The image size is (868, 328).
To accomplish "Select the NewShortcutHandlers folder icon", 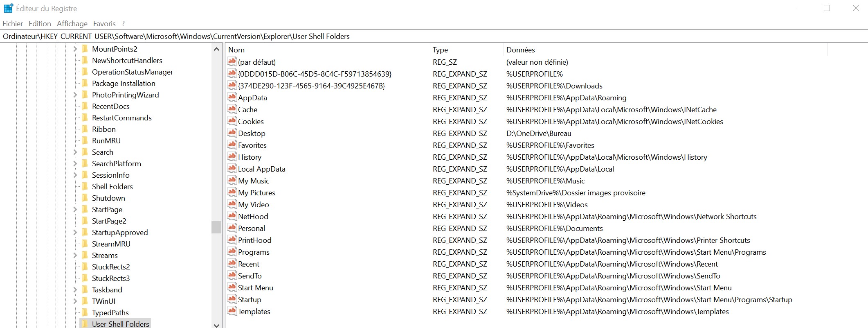I will coord(85,61).
